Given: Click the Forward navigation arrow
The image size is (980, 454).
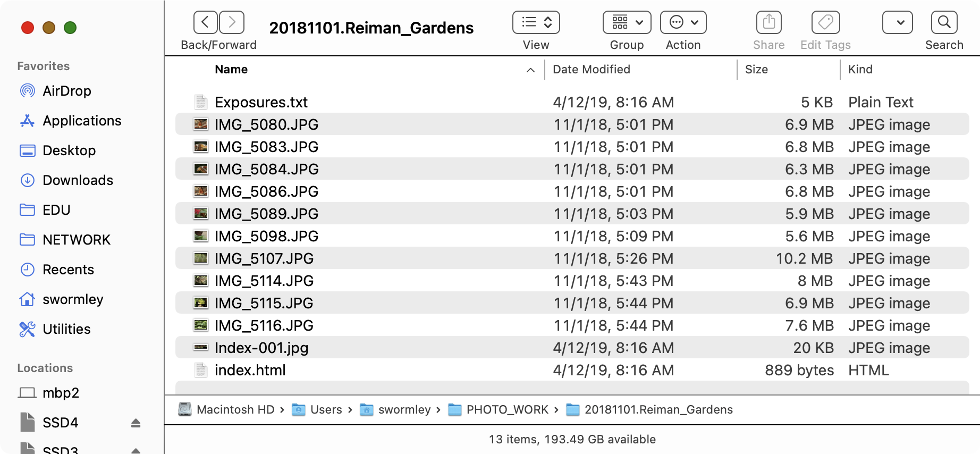Looking at the screenshot, I should coord(232,23).
